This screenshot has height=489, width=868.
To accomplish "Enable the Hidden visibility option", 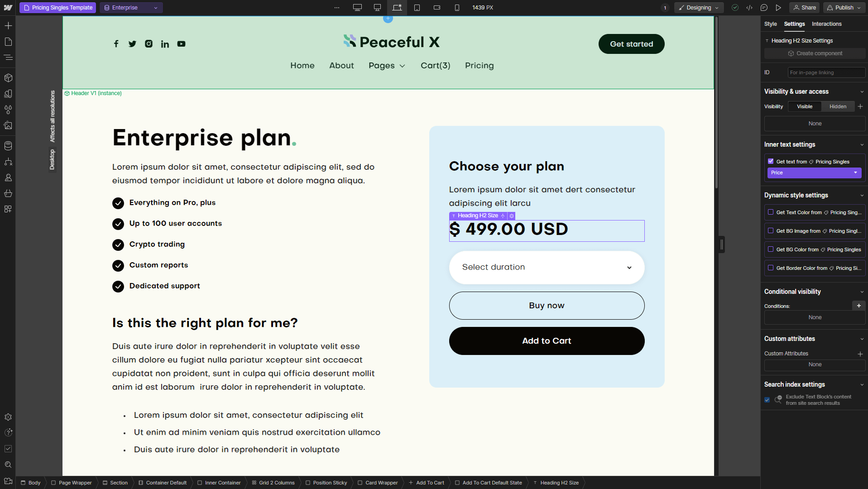I will click(838, 106).
